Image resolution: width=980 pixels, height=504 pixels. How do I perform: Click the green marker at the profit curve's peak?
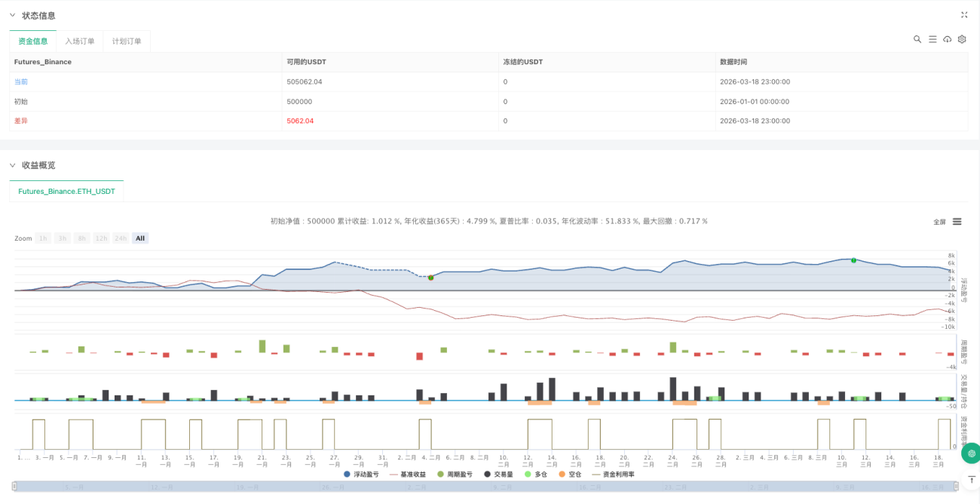click(853, 260)
